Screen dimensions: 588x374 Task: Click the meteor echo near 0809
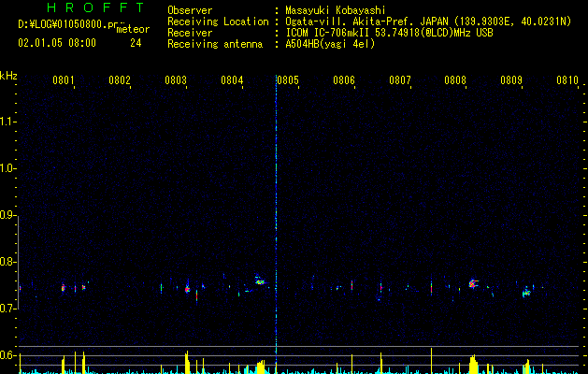pyautogui.click(x=526, y=293)
